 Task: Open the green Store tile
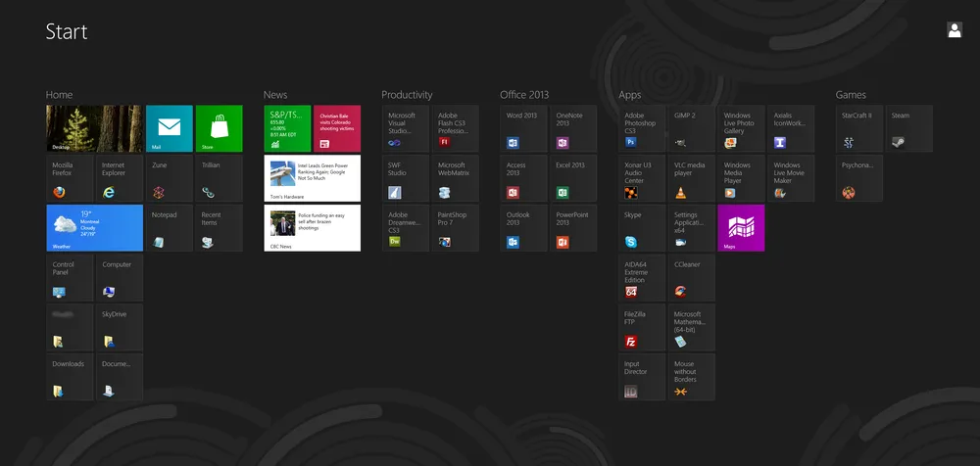click(x=220, y=128)
